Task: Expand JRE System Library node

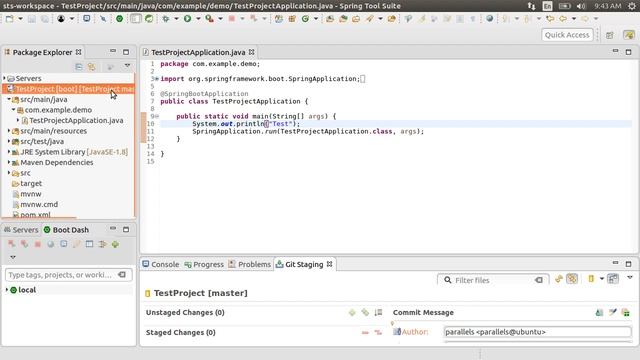Action: (9, 152)
